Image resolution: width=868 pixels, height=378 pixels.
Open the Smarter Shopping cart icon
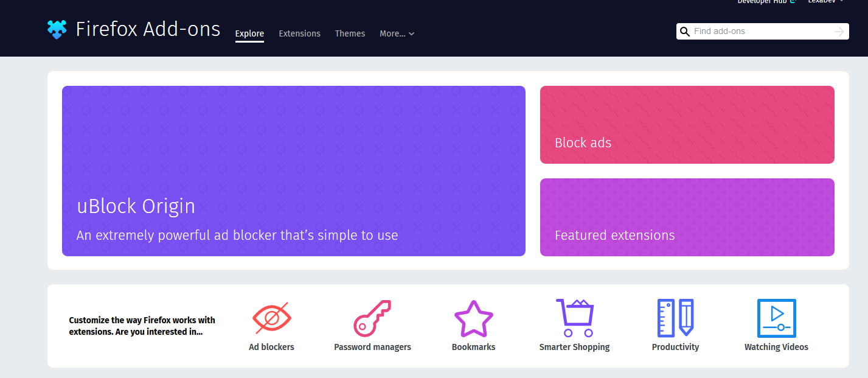[x=574, y=318]
